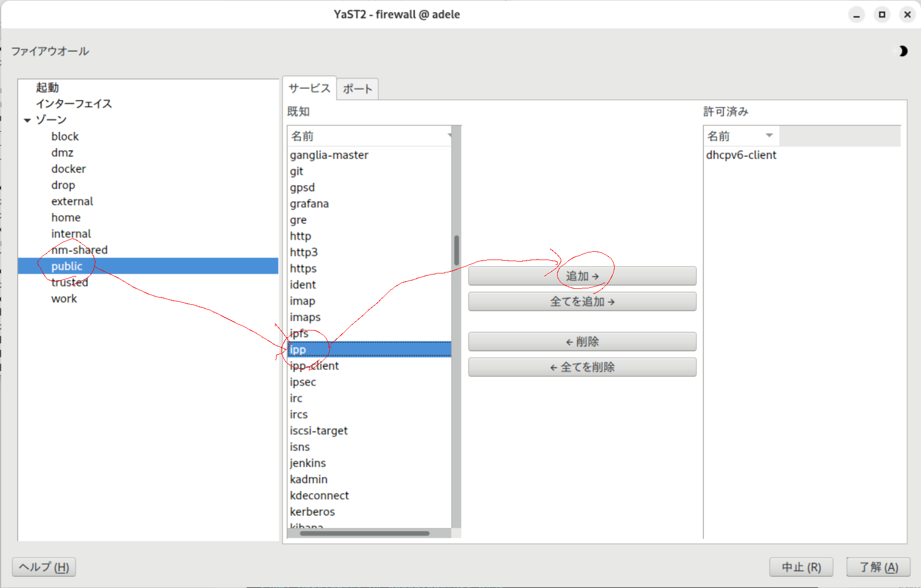Select the https service in list
This screenshot has width=921, height=588.
[x=303, y=268]
